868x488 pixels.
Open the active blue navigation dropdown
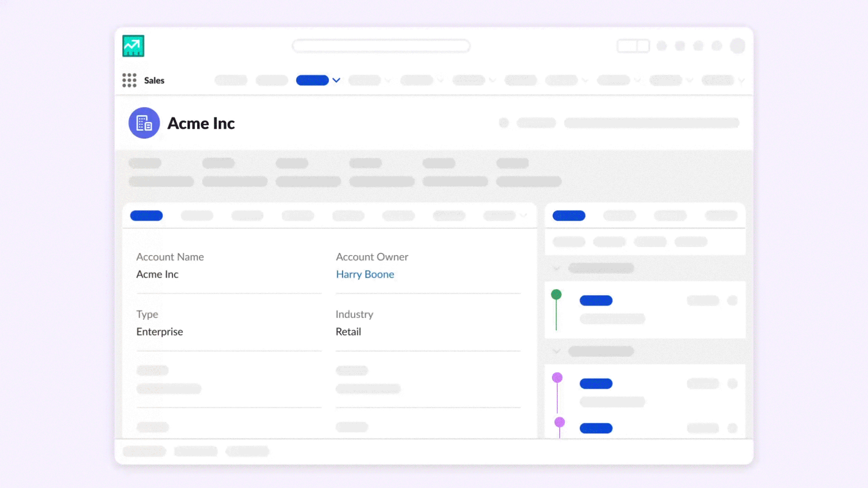pos(337,80)
